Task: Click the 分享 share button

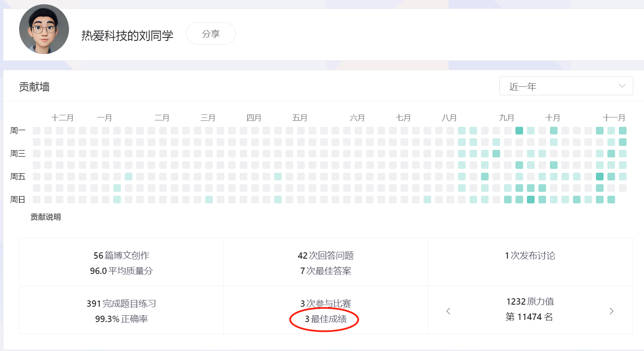Action: pos(211,34)
